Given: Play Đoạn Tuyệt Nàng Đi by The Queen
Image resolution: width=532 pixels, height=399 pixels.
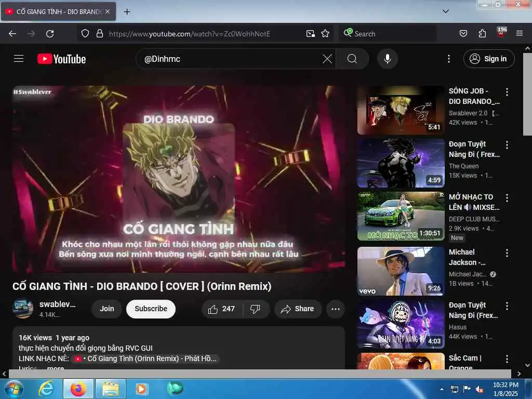Looking at the screenshot, I should 401,163.
